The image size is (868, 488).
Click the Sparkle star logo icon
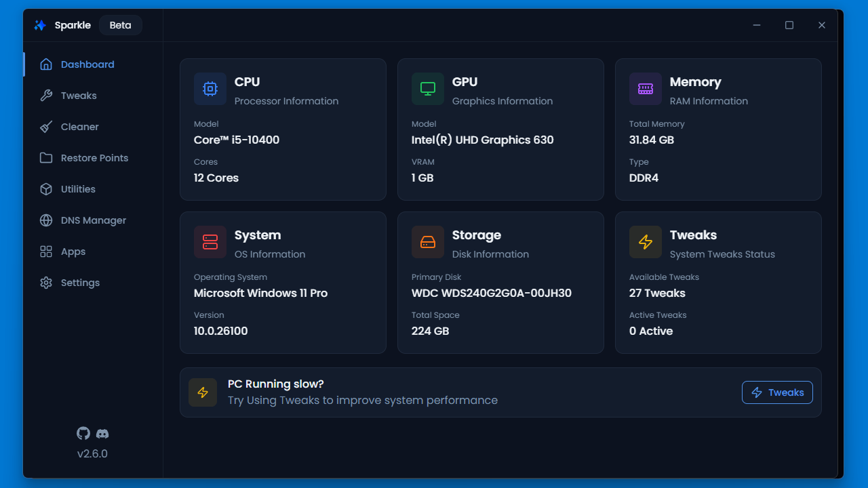pyautogui.click(x=40, y=25)
